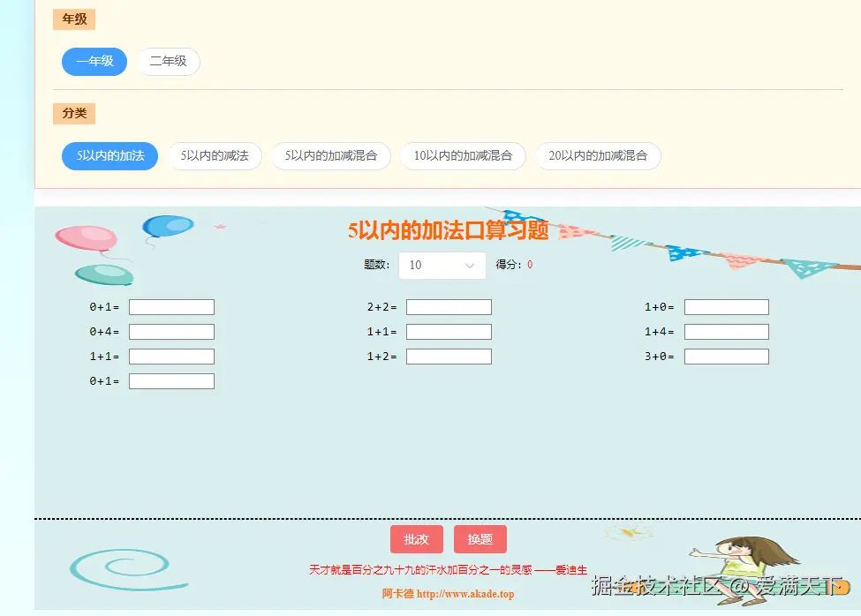Select the 一年级 grade tab
This screenshot has width=861, height=616.
(x=94, y=62)
